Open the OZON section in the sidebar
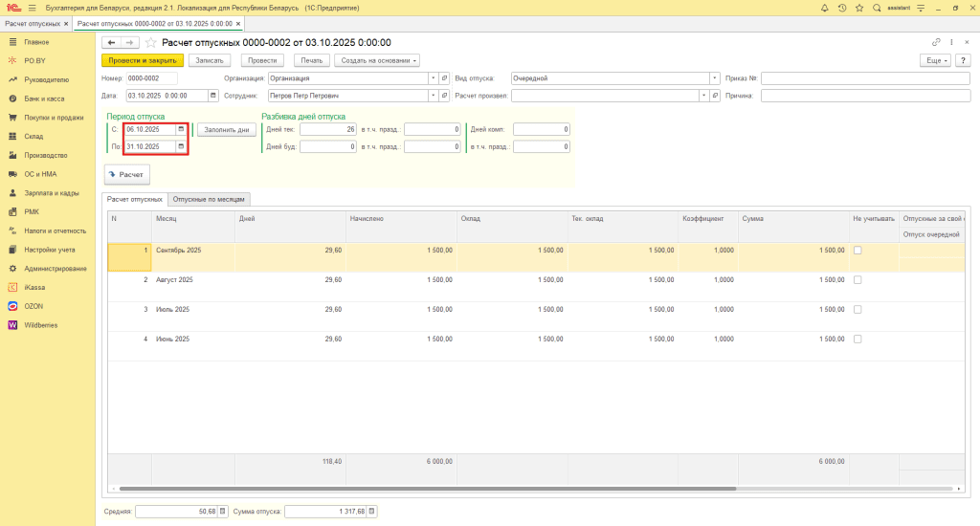Image resolution: width=980 pixels, height=526 pixels. (x=33, y=306)
